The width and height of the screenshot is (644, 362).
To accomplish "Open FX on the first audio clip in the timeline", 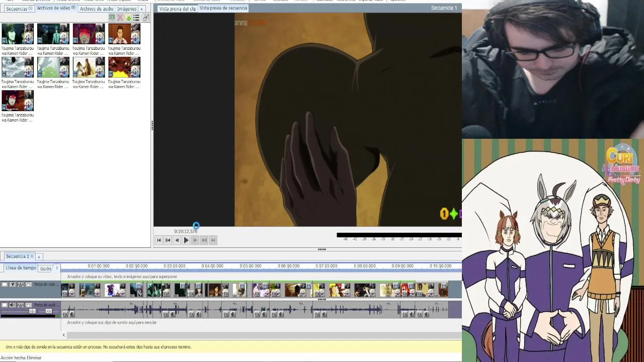I will 65,314.
